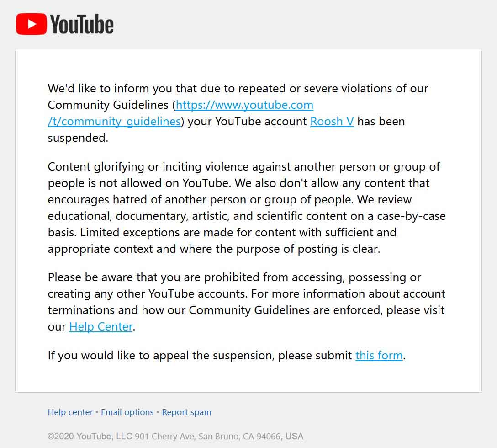Click the 'Community Guidelines (' text before the link
Image resolution: width=497 pixels, height=448 pixels.
111,105
